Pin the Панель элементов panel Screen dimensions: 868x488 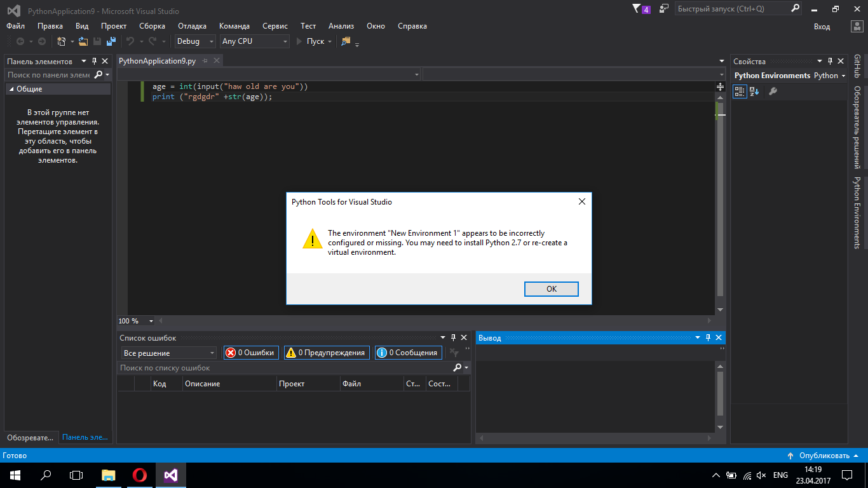tap(94, 61)
